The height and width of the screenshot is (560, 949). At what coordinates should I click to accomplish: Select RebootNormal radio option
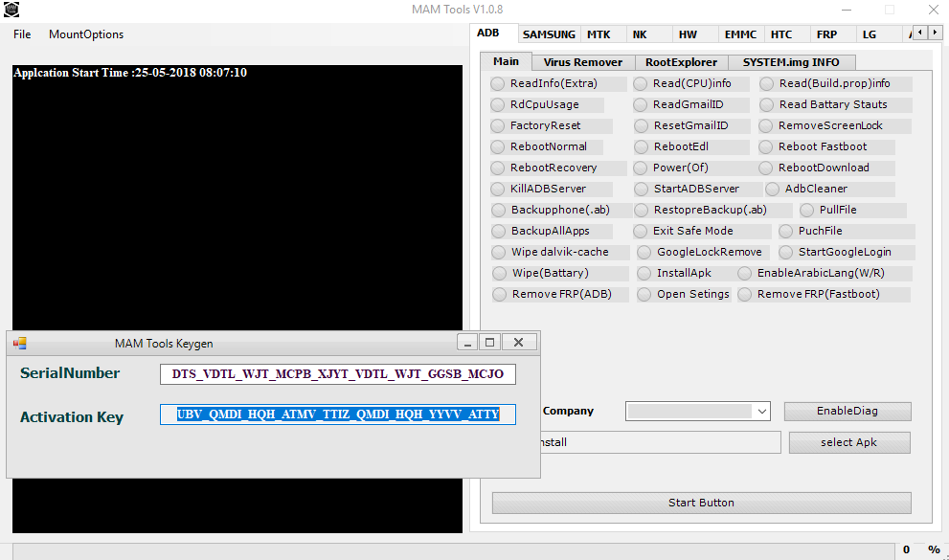498,147
